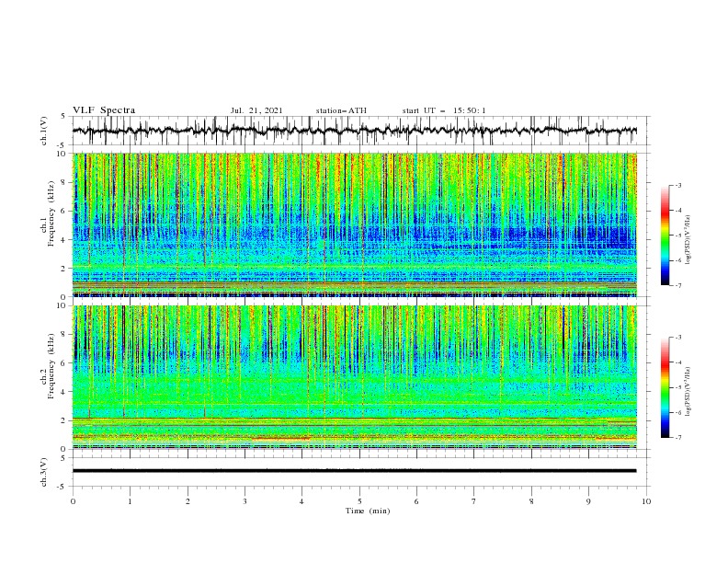The width and height of the screenshot is (728, 563).
Task: Click the "9" tick on the time axis
Action: point(588,501)
